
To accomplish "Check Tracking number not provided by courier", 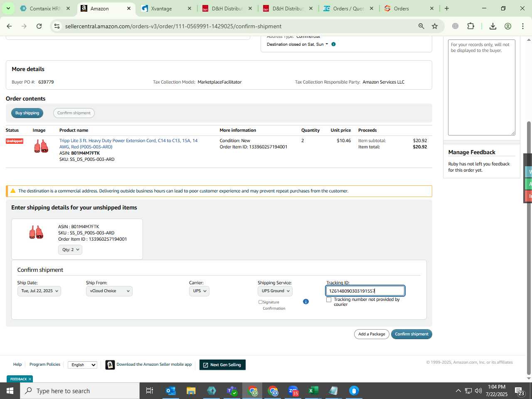I will pos(329,300).
